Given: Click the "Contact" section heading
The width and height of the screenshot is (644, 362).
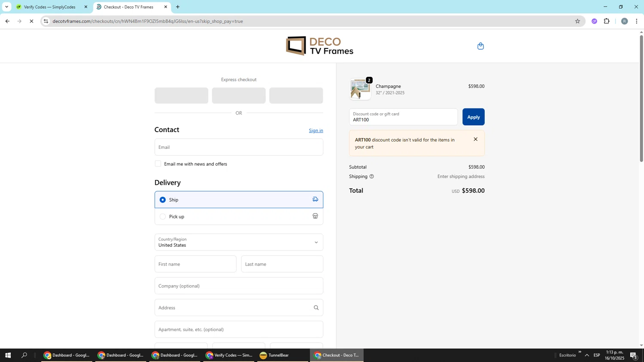Looking at the screenshot, I should coord(167,130).
